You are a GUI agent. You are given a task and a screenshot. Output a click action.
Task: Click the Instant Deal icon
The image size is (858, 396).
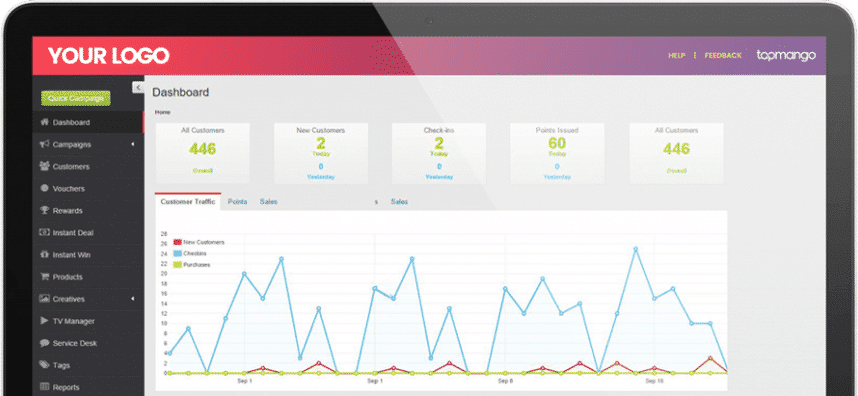[x=44, y=232]
